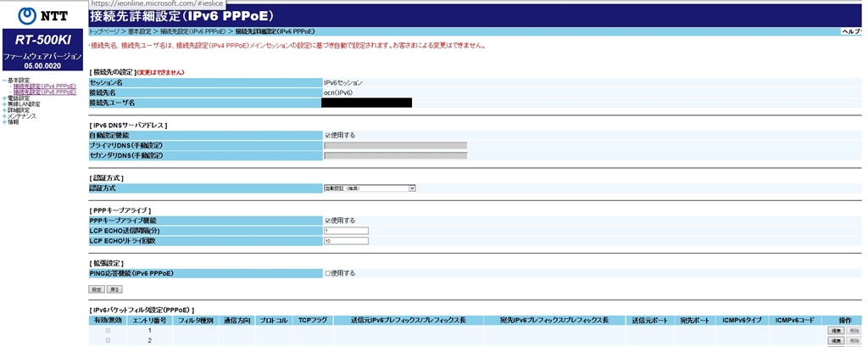Click the 情報 tree label
Screen dimensions: 868x347
click(14, 122)
